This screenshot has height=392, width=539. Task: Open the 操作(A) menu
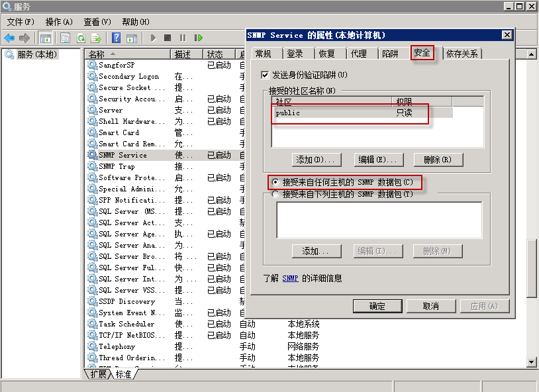(x=59, y=22)
